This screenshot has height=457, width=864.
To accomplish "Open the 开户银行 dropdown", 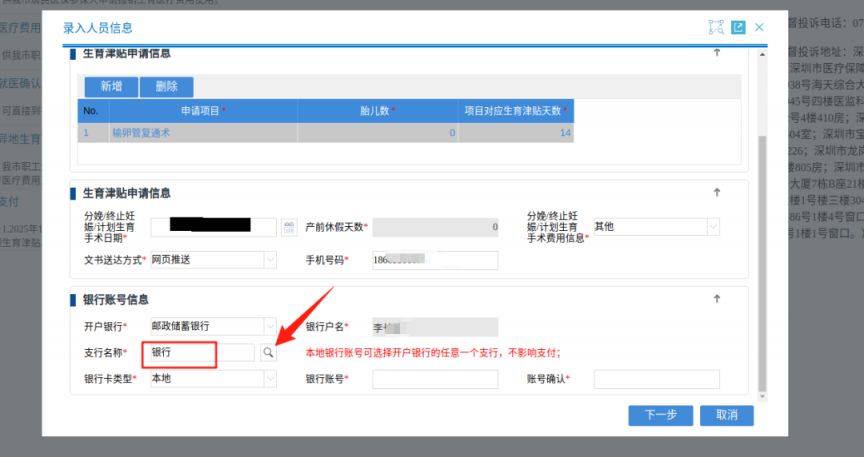I will [270, 326].
